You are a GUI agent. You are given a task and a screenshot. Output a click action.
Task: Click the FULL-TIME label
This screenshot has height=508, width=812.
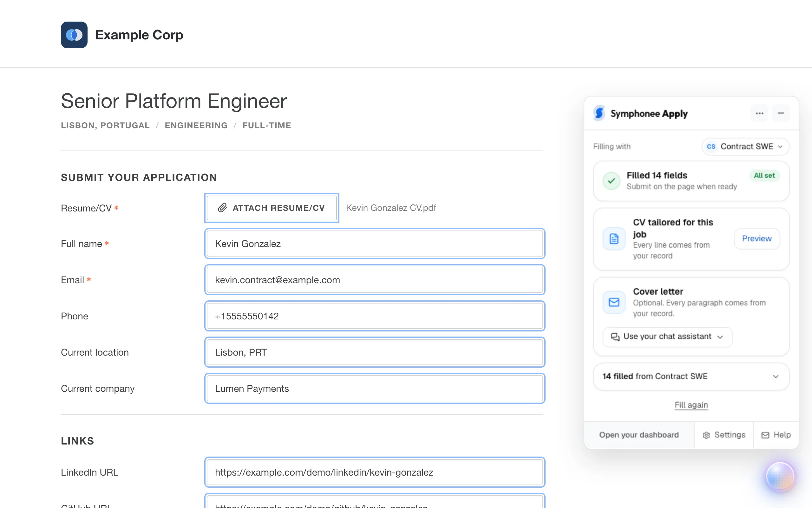coord(267,125)
